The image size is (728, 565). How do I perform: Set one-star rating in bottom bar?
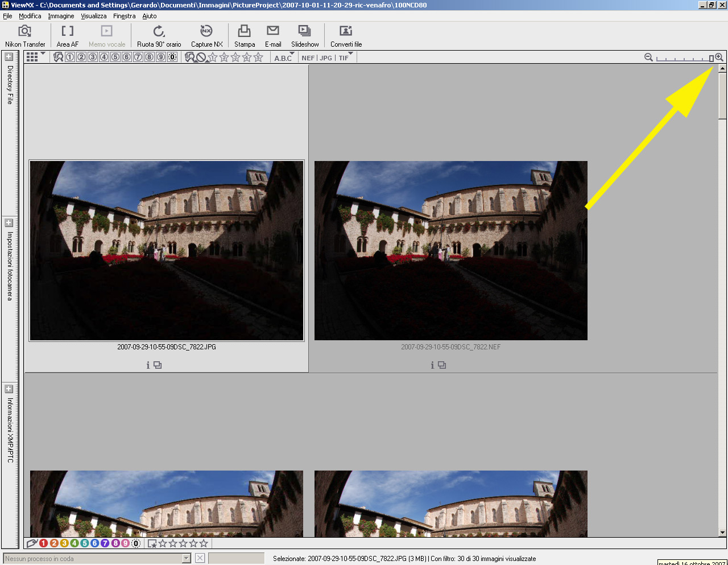coord(163,543)
